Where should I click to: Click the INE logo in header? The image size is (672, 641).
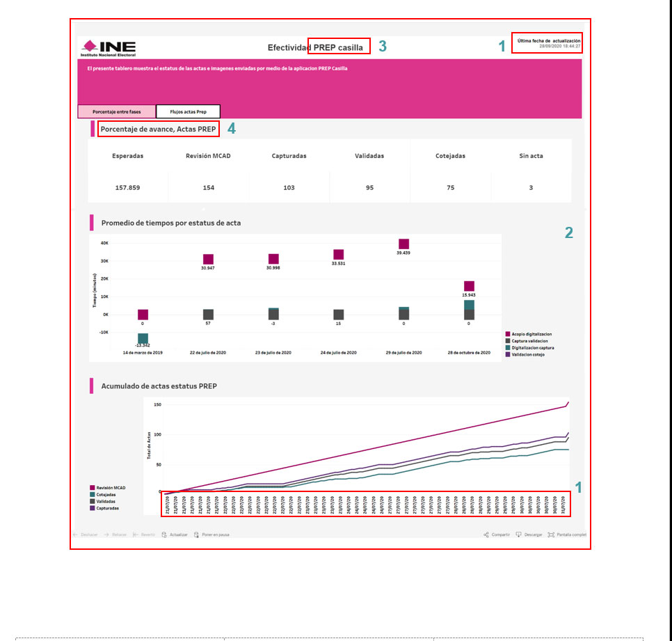pyautogui.click(x=108, y=47)
